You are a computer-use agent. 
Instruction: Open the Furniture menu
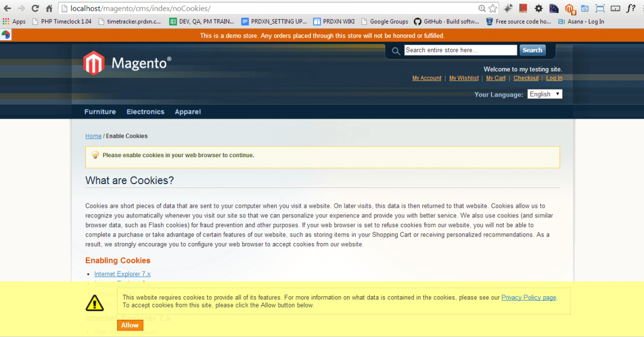(100, 112)
